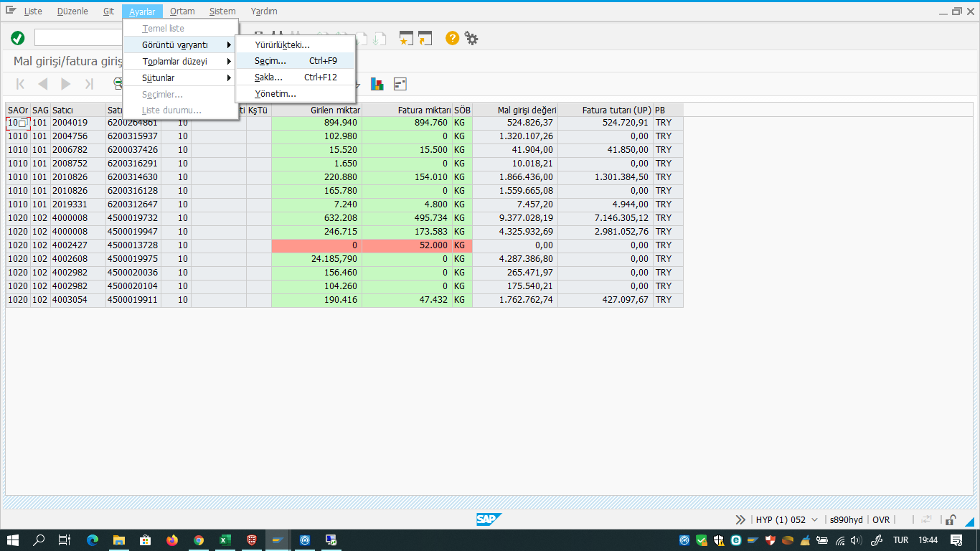Viewport: 980px width, 551px height.
Task: Click the s890hyd server status field
Action: click(x=846, y=519)
